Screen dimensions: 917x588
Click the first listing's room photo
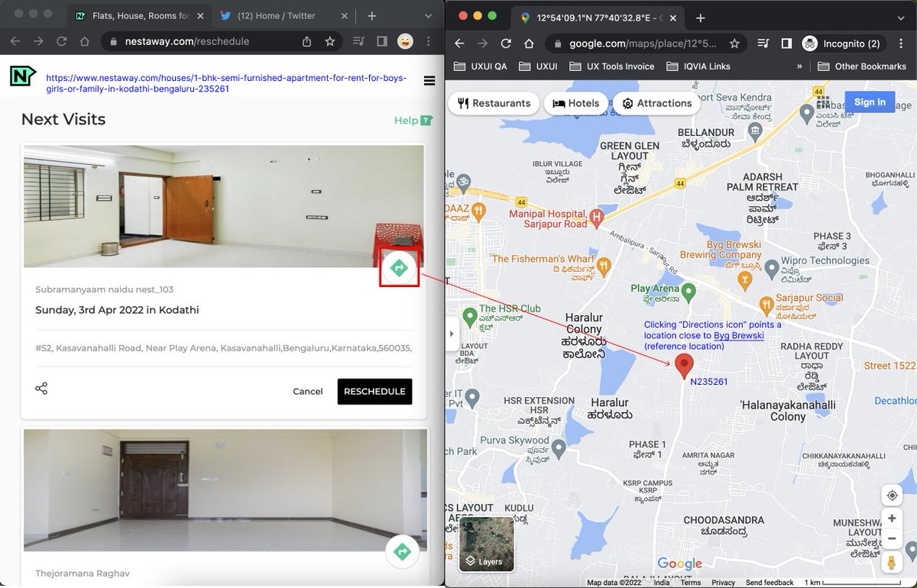224,206
